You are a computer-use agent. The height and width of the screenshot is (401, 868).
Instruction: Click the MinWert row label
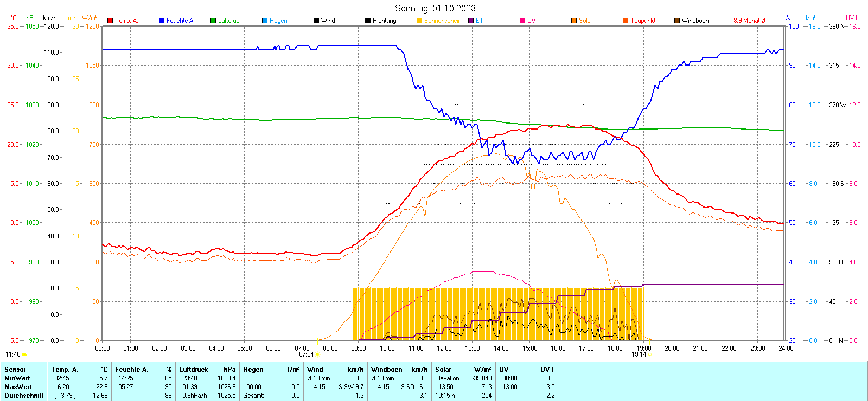(x=17, y=378)
